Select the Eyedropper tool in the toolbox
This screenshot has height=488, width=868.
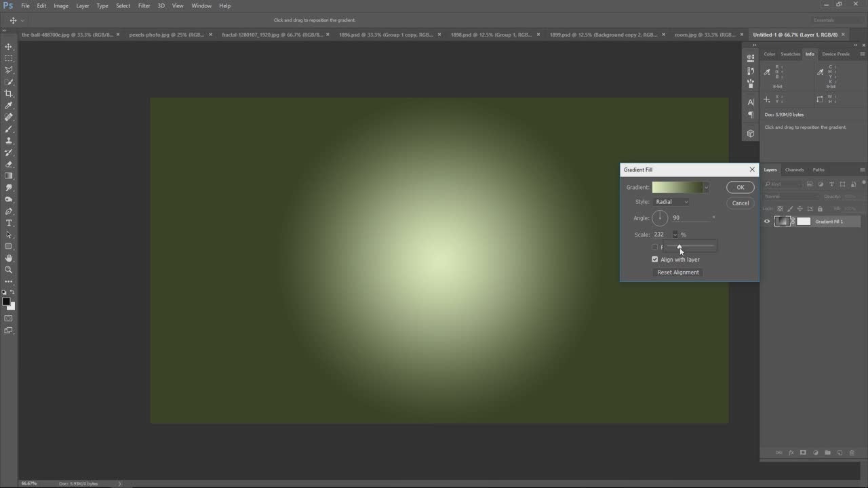point(9,106)
